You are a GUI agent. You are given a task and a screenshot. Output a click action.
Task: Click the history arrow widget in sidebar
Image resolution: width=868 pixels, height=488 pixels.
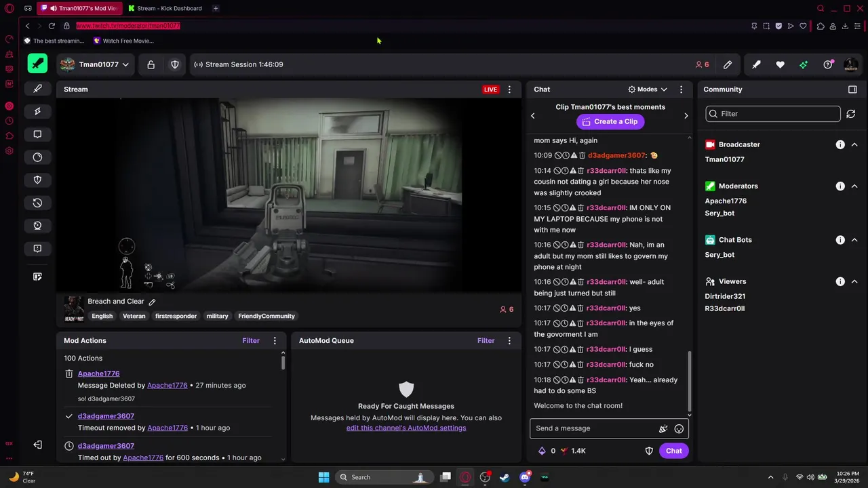tap(37, 203)
